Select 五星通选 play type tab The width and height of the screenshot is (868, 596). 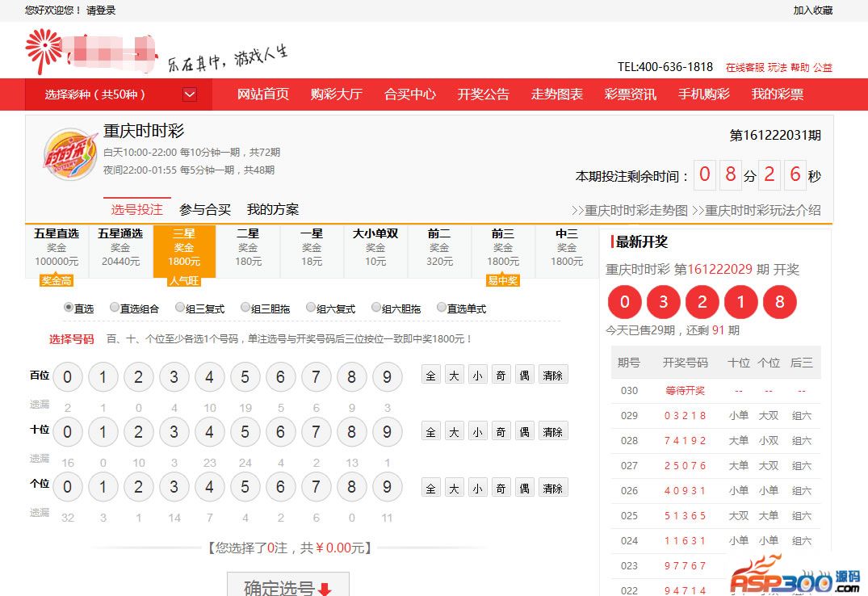click(120, 251)
